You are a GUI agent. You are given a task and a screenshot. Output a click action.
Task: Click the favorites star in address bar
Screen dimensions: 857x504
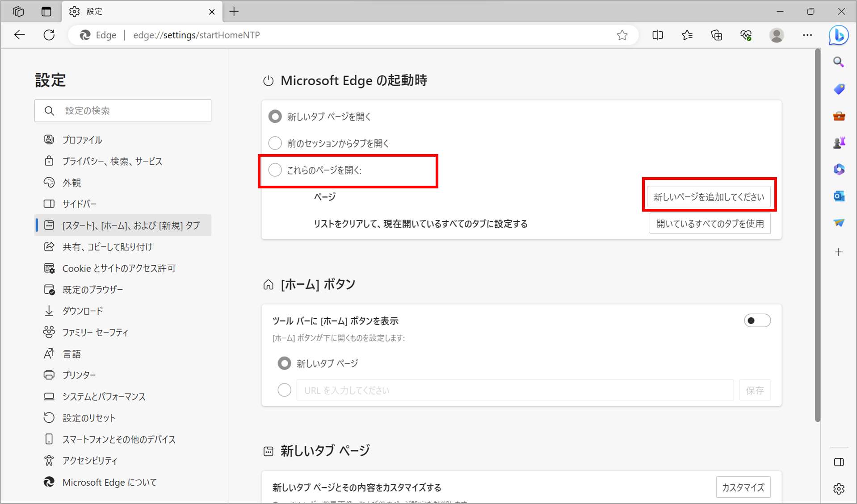tap(622, 35)
